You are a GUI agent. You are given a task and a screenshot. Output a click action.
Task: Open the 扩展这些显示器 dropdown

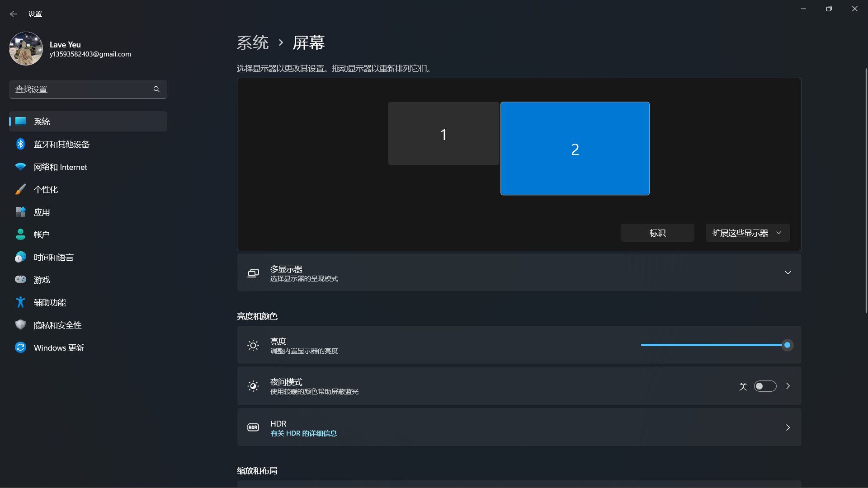point(747,232)
